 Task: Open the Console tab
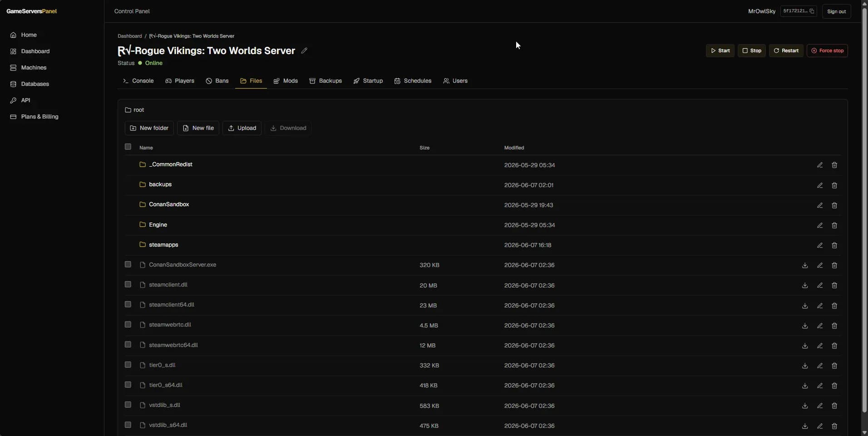(138, 81)
